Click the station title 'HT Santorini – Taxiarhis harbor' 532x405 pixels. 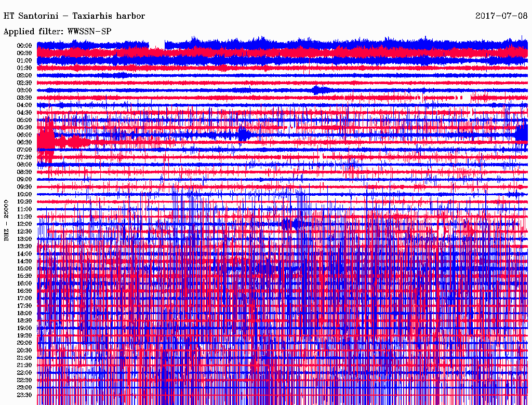point(74,16)
